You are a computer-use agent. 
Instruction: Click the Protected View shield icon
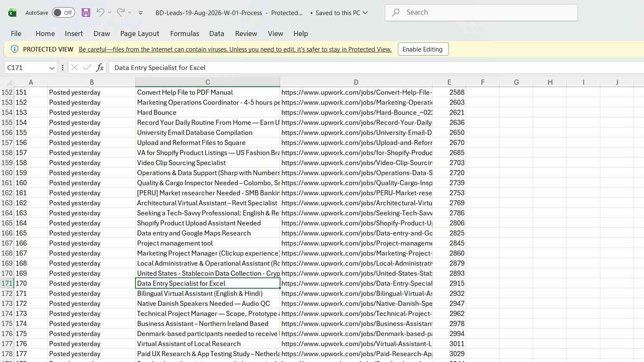[x=14, y=49]
